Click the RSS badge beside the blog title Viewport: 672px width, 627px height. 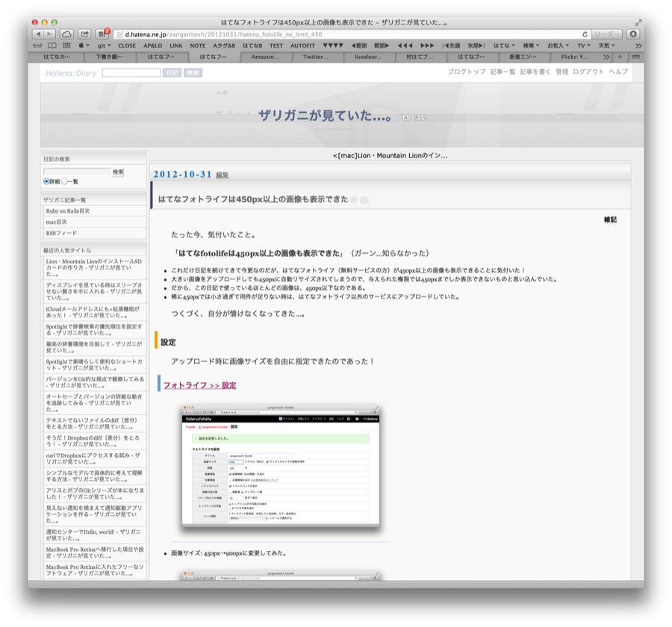(x=420, y=117)
